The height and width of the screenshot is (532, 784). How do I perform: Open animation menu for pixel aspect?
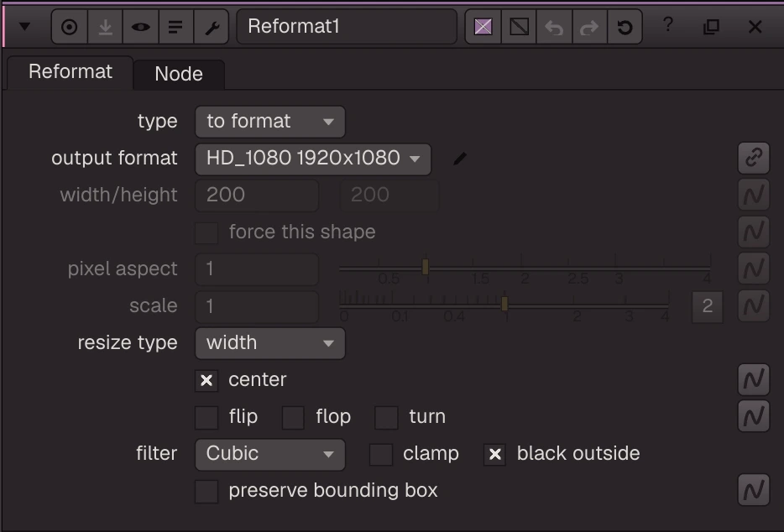[754, 269]
